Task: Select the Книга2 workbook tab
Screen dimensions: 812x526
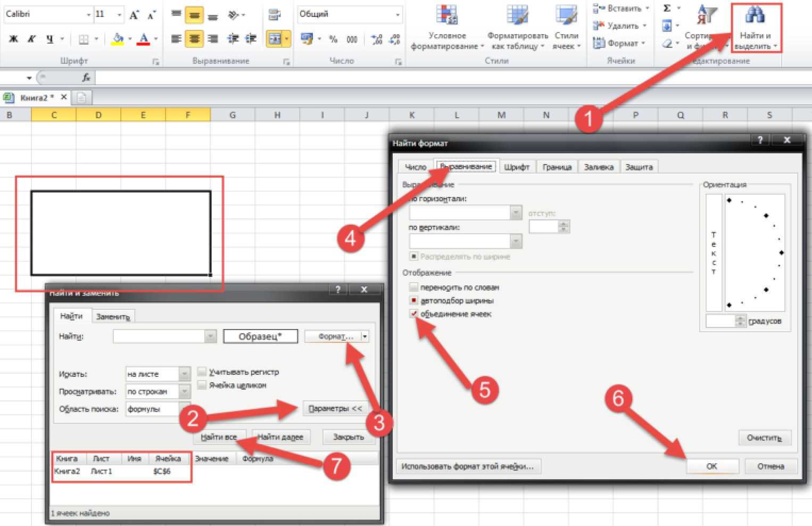Action: [36, 97]
